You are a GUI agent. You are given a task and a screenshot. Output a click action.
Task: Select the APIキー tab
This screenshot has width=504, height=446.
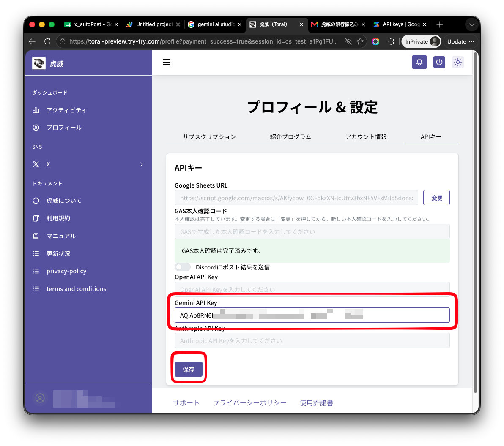(x=431, y=137)
